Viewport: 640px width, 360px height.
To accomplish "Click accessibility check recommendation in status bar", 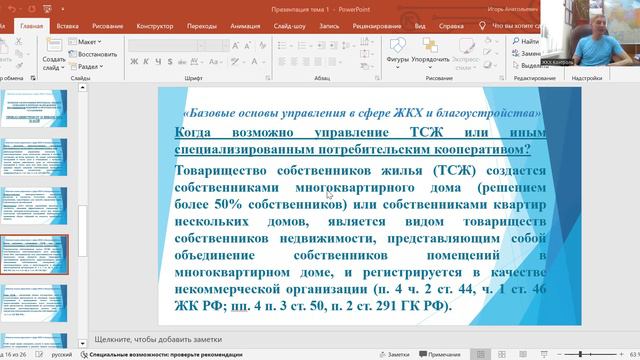I will tap(161, 355).
